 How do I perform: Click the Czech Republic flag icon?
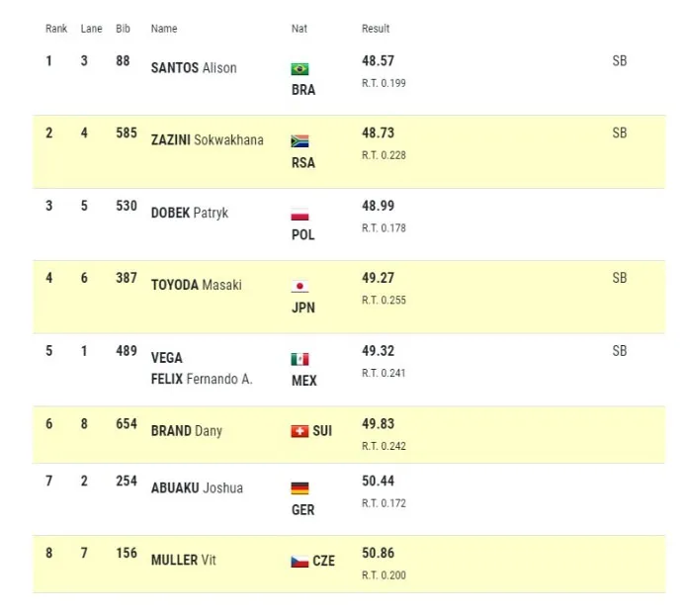(300, 562)
